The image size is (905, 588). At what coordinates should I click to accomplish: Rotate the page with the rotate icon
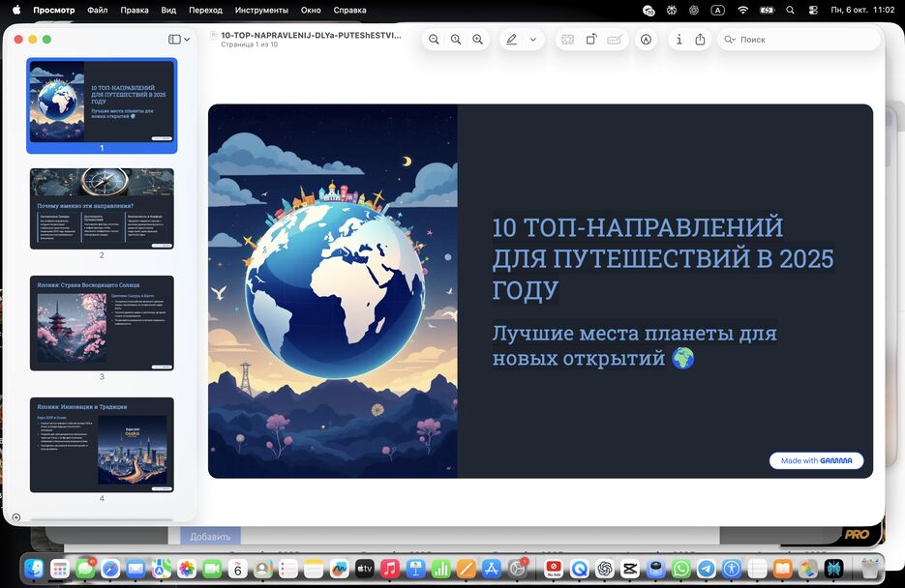pos(591,39)
